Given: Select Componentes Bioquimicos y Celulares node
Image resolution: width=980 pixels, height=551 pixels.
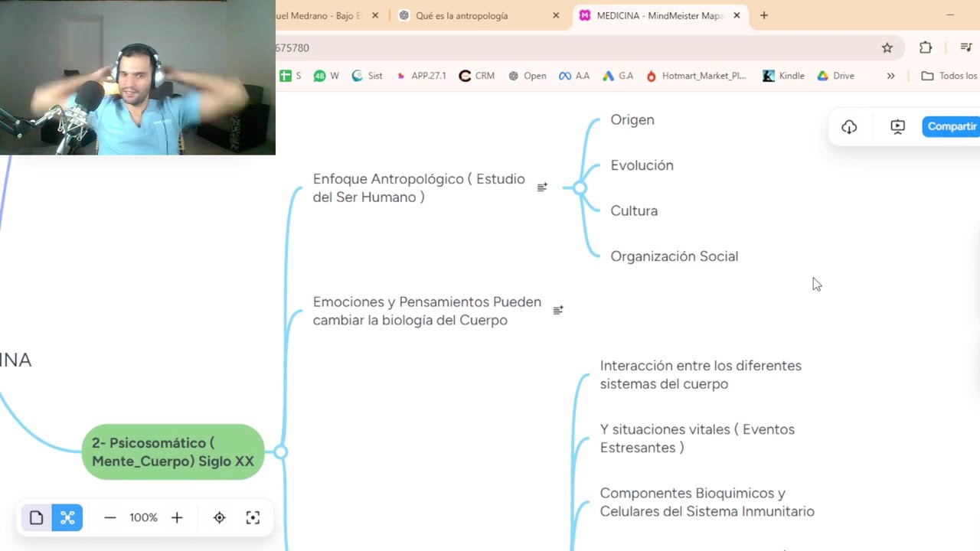Looking at the screenshot, I should [x=707, y=502].
